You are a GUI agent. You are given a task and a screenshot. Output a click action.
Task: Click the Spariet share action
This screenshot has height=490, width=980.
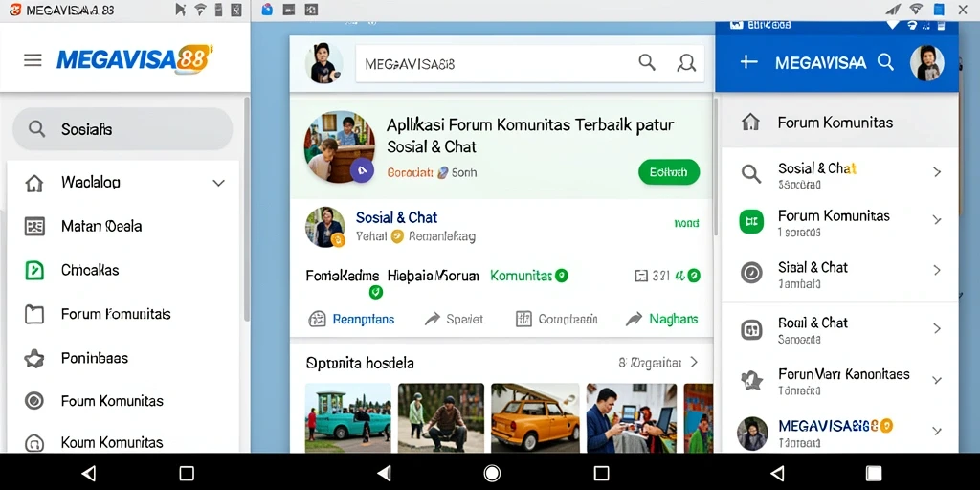(455, 319)
